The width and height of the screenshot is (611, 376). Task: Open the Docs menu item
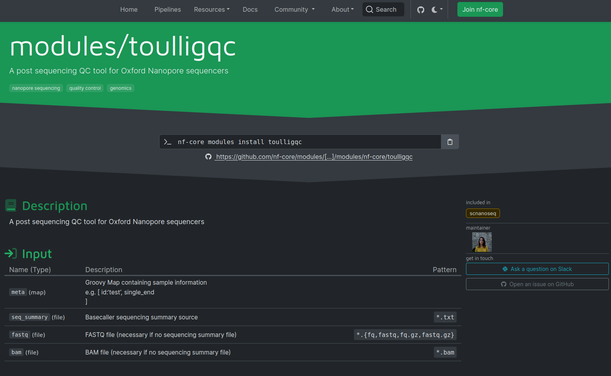pos(250,10)
